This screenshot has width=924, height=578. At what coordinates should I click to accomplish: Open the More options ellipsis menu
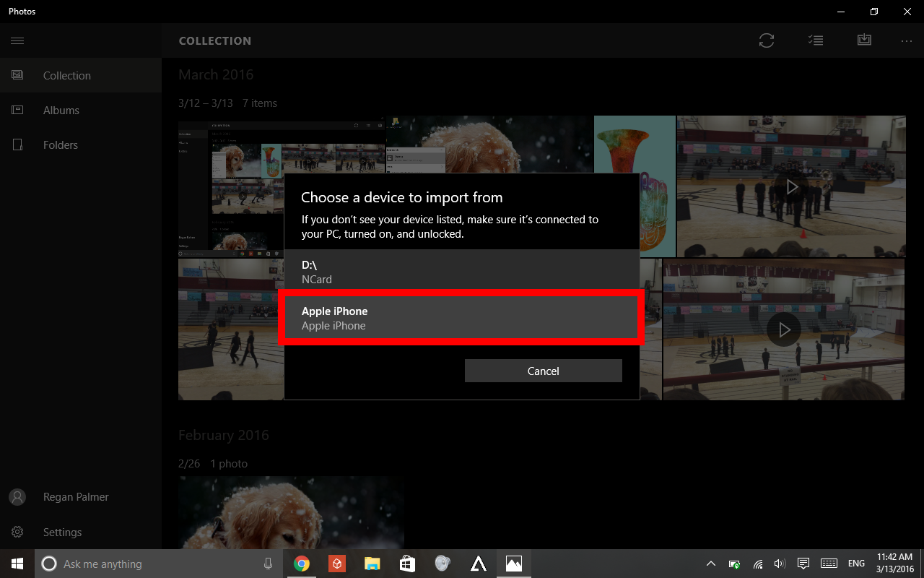tap(907, 40)
